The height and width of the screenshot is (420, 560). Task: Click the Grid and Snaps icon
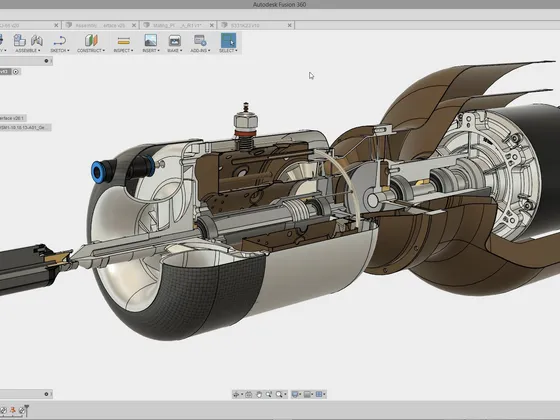[307, 394]
